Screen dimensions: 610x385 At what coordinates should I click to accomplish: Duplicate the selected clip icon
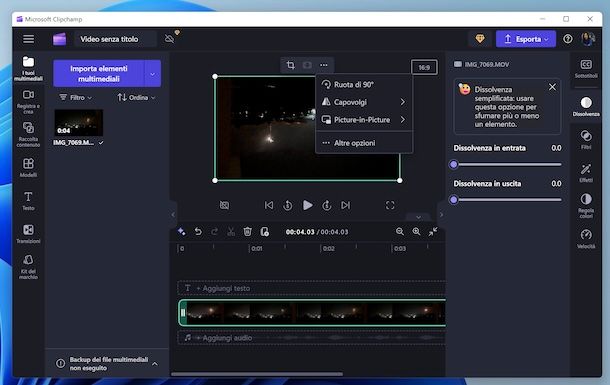click(x=265, y=232)
